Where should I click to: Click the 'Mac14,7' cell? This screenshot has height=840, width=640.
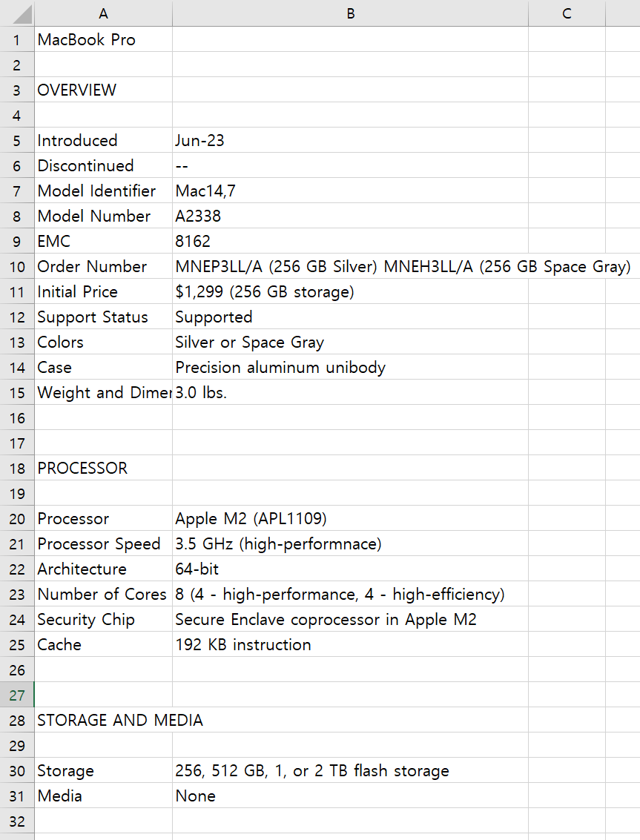pyautogui.click(x=350, y=191)
